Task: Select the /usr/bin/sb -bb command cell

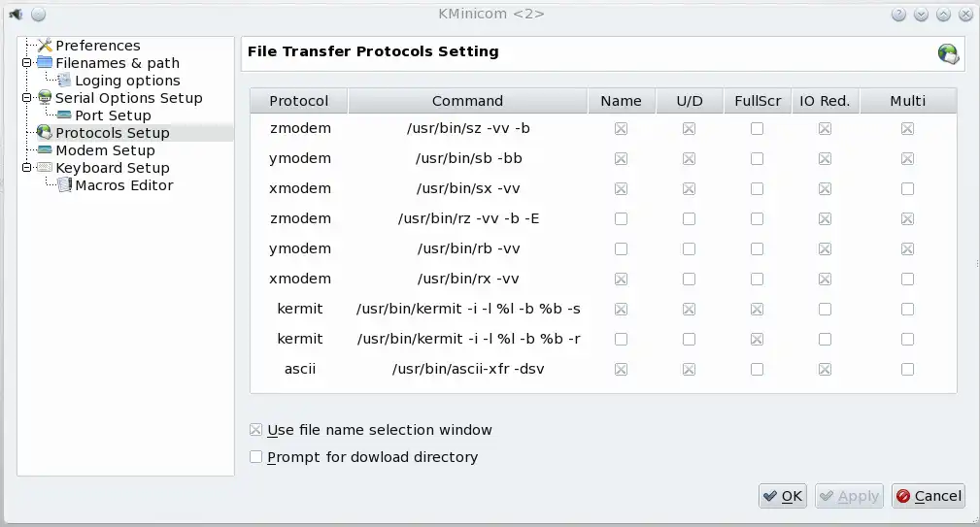Action: coord(468,158)
